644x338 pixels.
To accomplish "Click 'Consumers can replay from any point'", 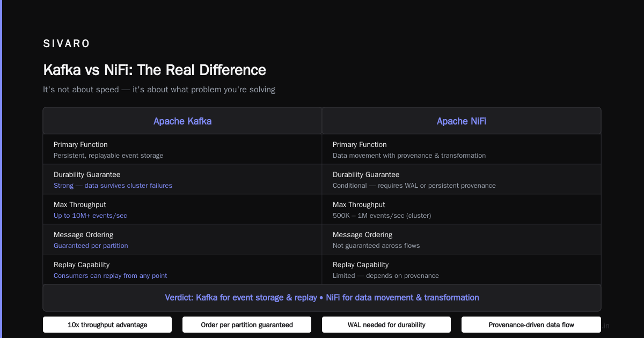I will pyautogui.click(x=110, y=276).
